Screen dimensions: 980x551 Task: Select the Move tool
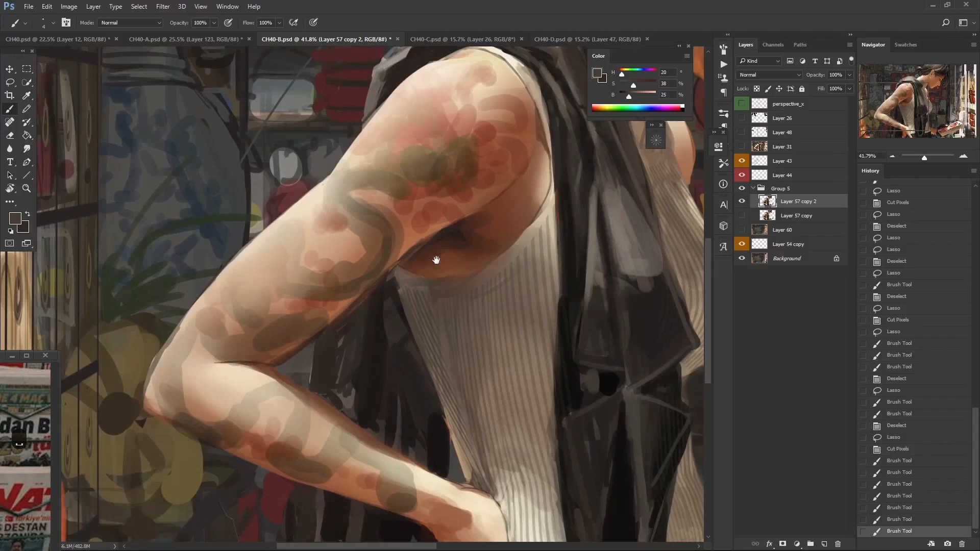coord(10,69)
